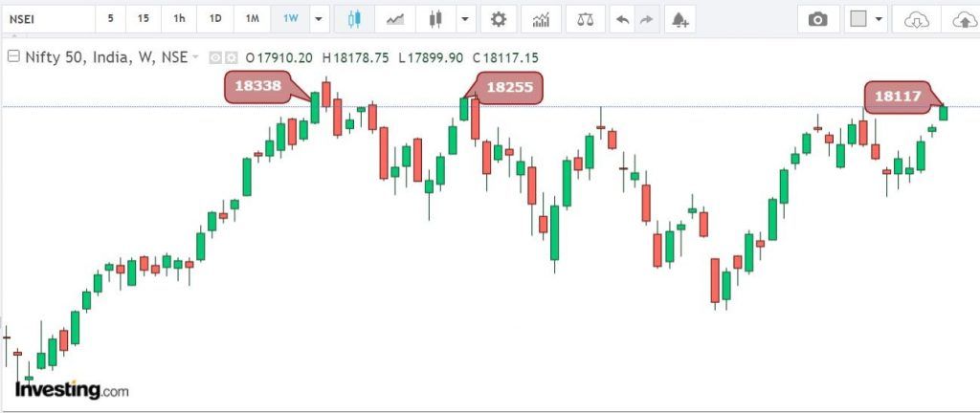Open the layout dropdown arrow beside square
The height and width of the screenshot is (413, 980).
(879, 19)
